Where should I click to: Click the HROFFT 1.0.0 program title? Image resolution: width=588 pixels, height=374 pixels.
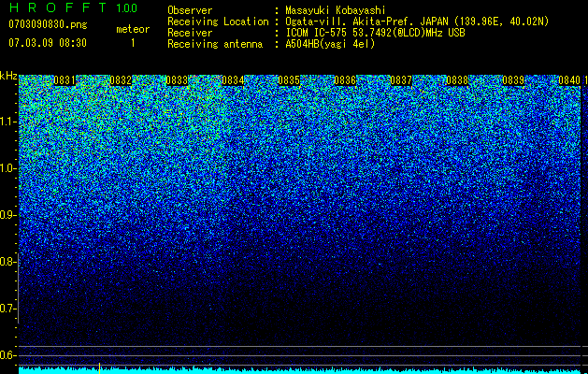(x=73, y=7)
